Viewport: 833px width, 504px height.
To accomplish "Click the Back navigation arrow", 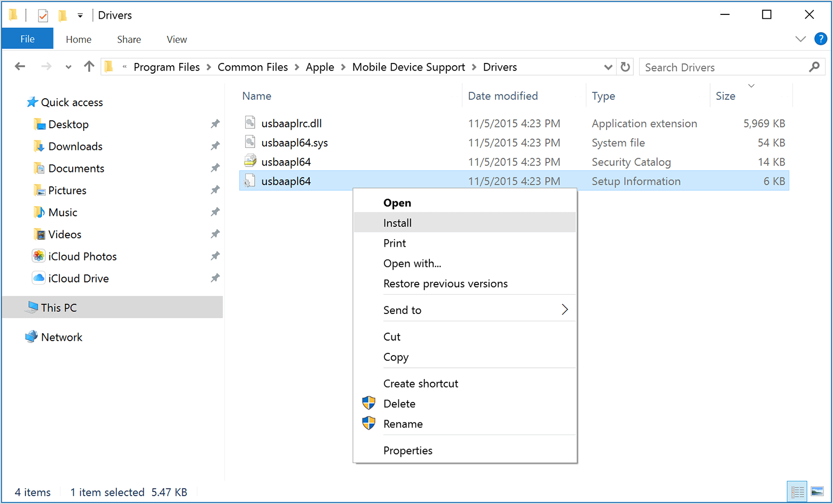I will (x=20, y=67).
